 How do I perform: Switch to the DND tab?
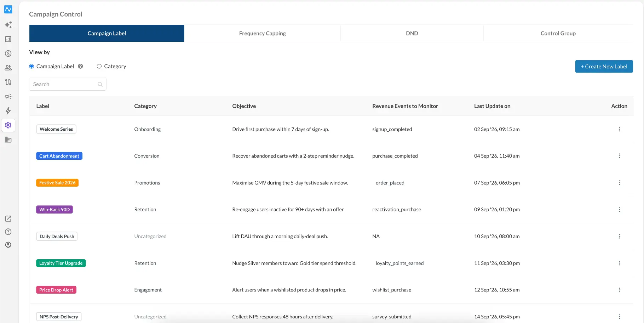coord(412,33)
